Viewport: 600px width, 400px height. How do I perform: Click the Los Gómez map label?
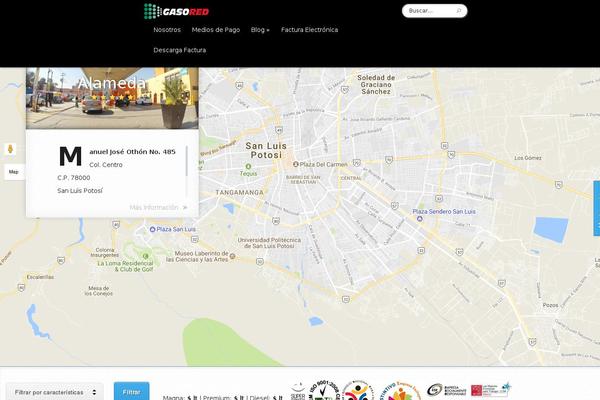pyautogui.click(x=528, y=158)
